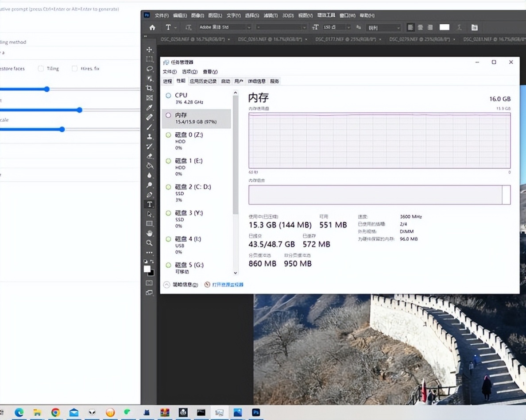Switch to Task Manager 进程 tab
The image size is (526, 420).
click(x=167, y=81)
